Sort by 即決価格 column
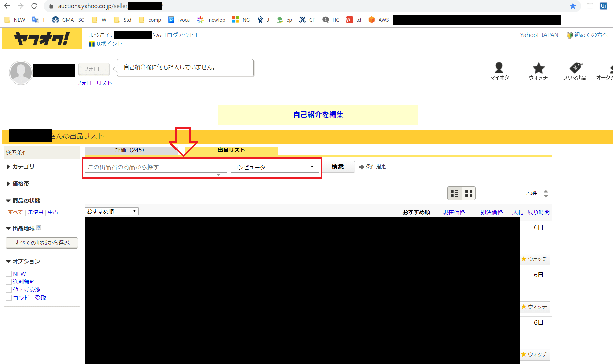This screenshot has width=613, height=364. point(492,212)
